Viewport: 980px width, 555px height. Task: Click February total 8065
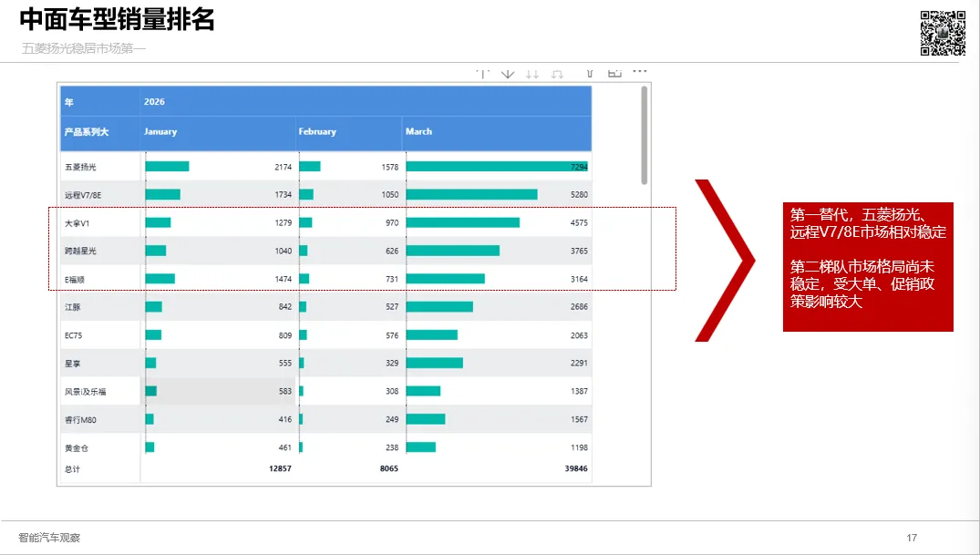pos(388,468)
